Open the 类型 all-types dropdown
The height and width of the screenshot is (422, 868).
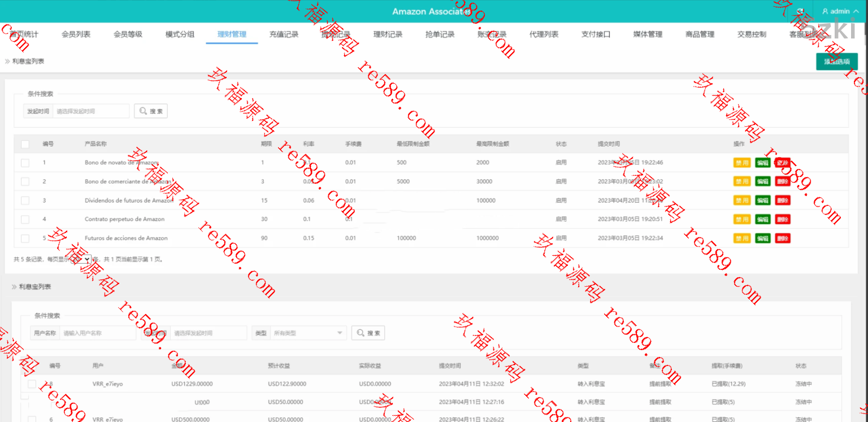point(308,333)
